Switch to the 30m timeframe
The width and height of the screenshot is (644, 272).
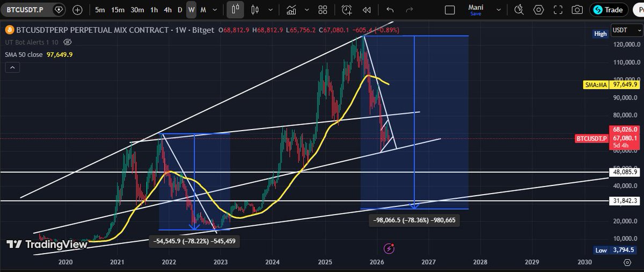[137, 10]
